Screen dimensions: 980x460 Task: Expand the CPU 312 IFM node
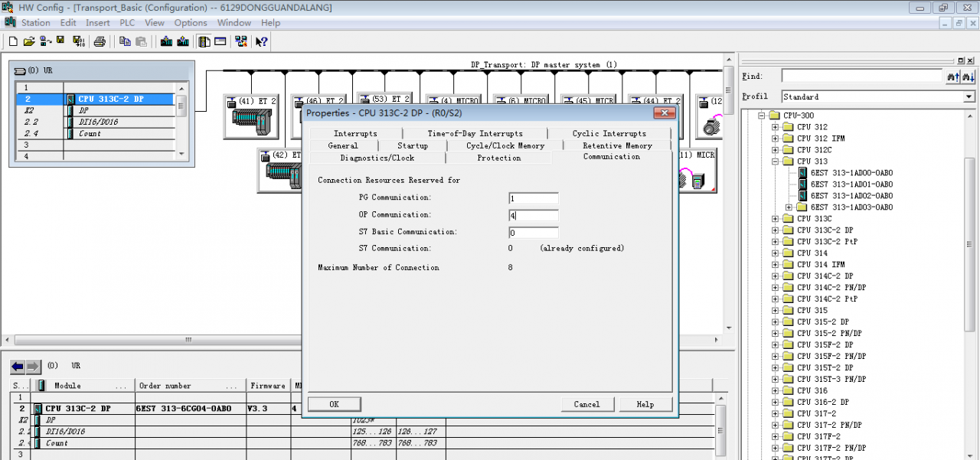775,139
